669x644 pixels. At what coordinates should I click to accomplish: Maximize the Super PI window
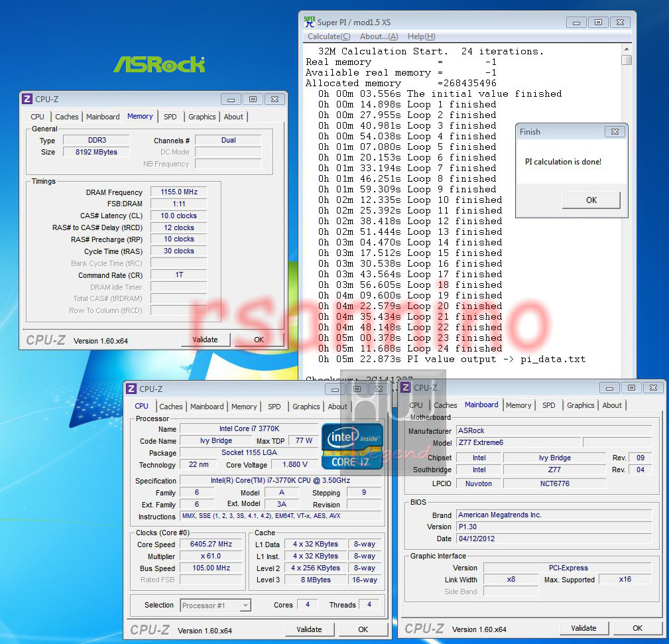point(598,22)
